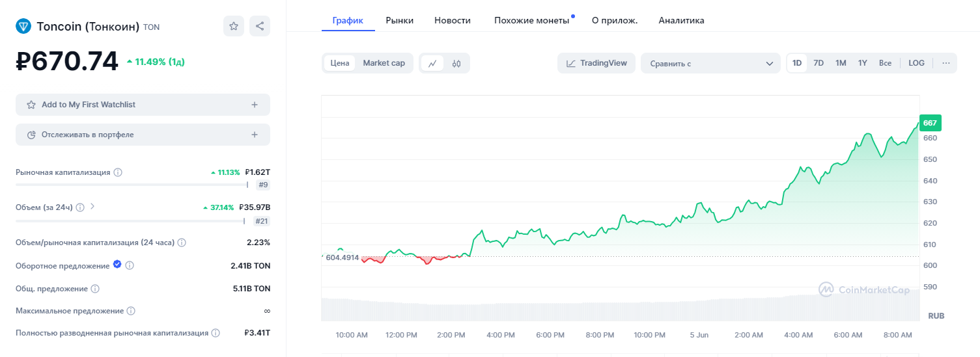Open the Сравнить с dropdown
980x357 pixels.
coord(710,63)
